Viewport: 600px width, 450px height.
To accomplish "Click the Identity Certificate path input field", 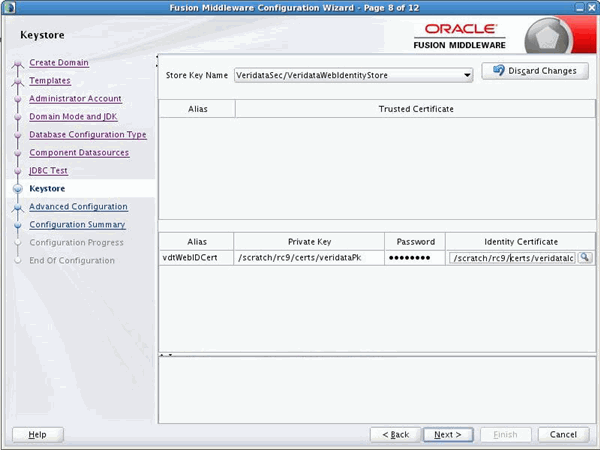I will coord(512,258).
